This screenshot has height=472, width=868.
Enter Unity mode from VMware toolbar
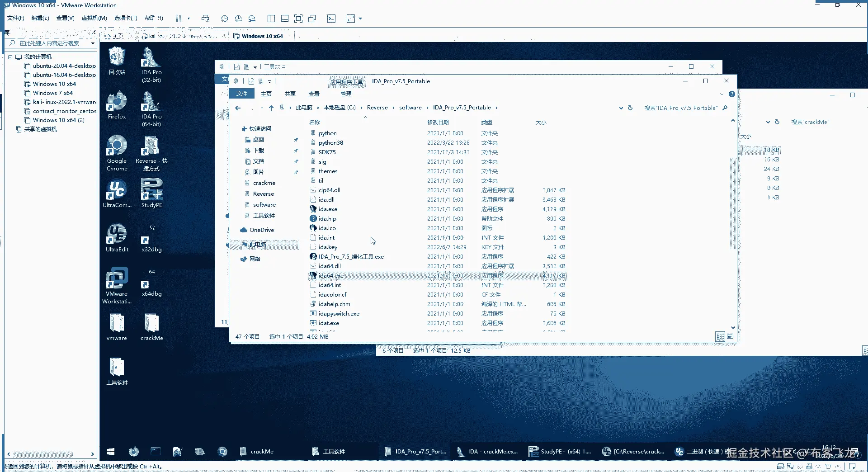[312, 19]
